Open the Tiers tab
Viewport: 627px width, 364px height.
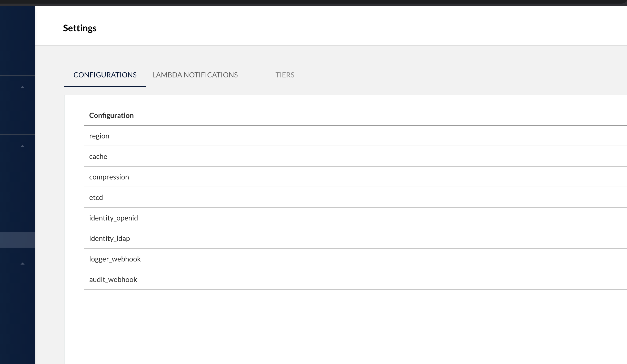point(285,75)
